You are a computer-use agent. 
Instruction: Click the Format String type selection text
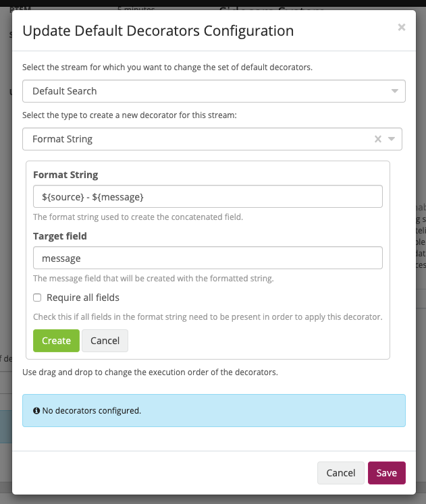[x=63, y=139]
